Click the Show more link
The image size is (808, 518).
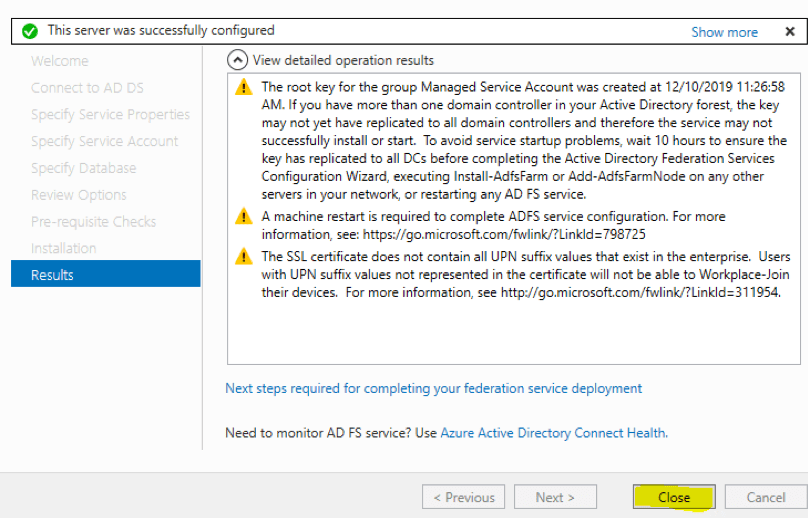(724, 32)
